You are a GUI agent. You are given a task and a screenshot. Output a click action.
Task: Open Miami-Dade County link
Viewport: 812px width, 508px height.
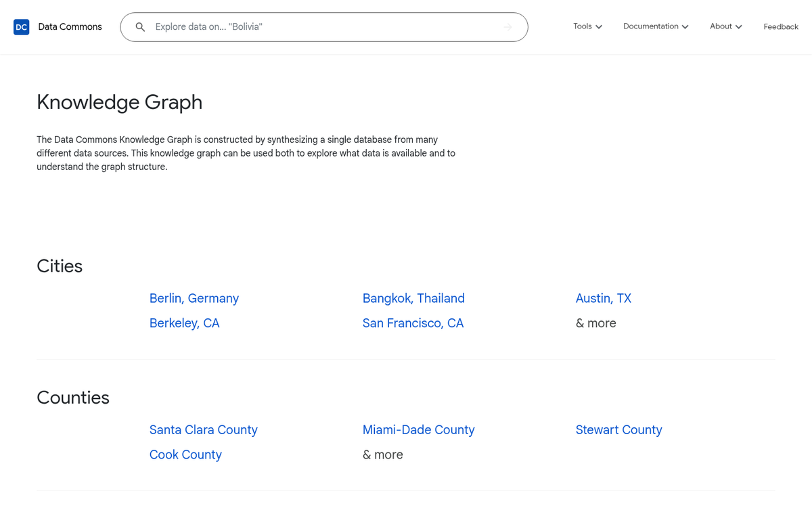click(x=418, y=429)
